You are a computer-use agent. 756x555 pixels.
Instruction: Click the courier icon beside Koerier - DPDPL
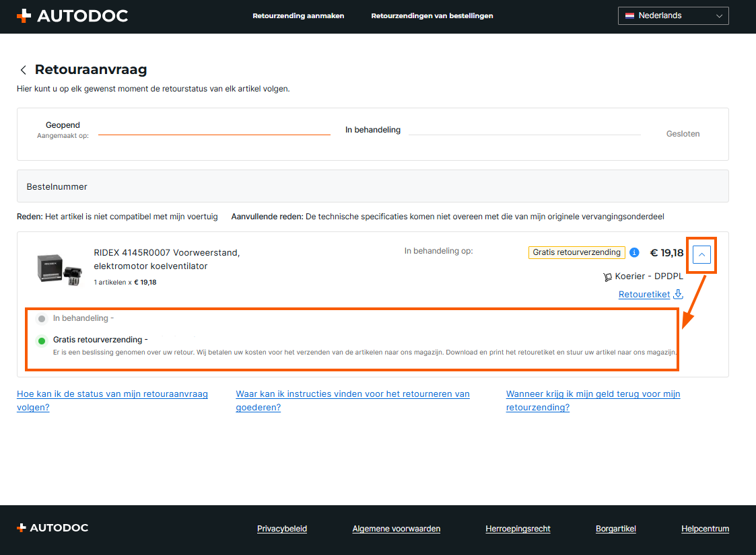pos(608,276)
